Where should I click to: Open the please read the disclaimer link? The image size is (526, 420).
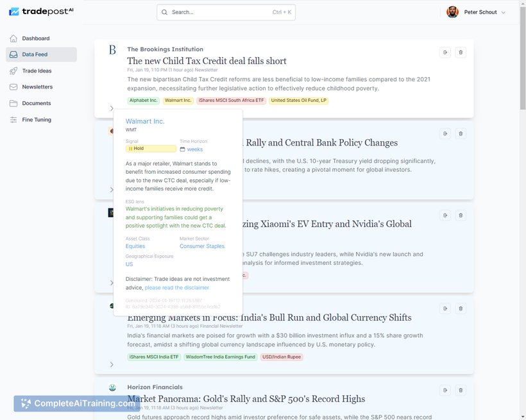(x=177, y=287)
